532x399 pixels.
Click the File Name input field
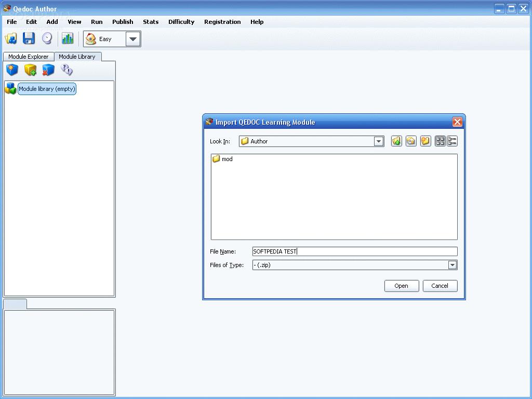[x=355, y=251]
